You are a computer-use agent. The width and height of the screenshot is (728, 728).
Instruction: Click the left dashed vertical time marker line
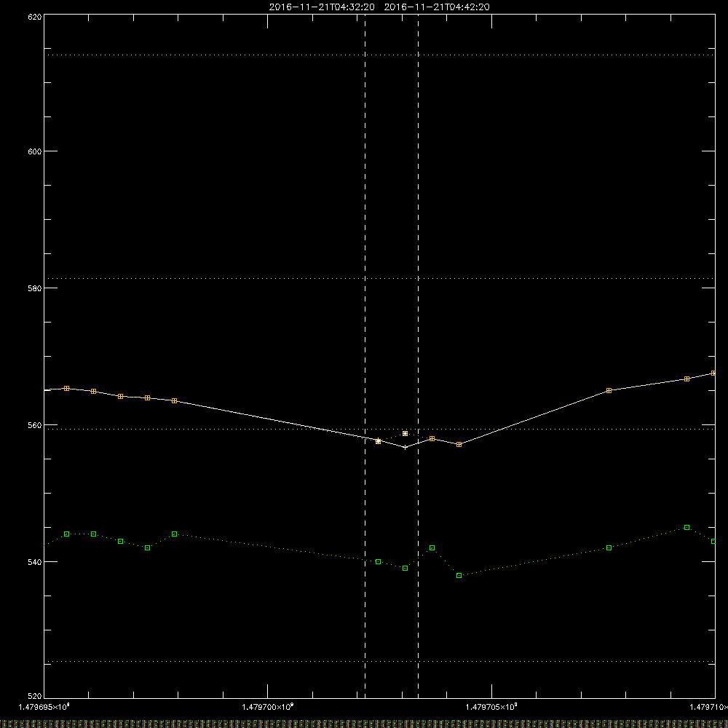point(365,356)
